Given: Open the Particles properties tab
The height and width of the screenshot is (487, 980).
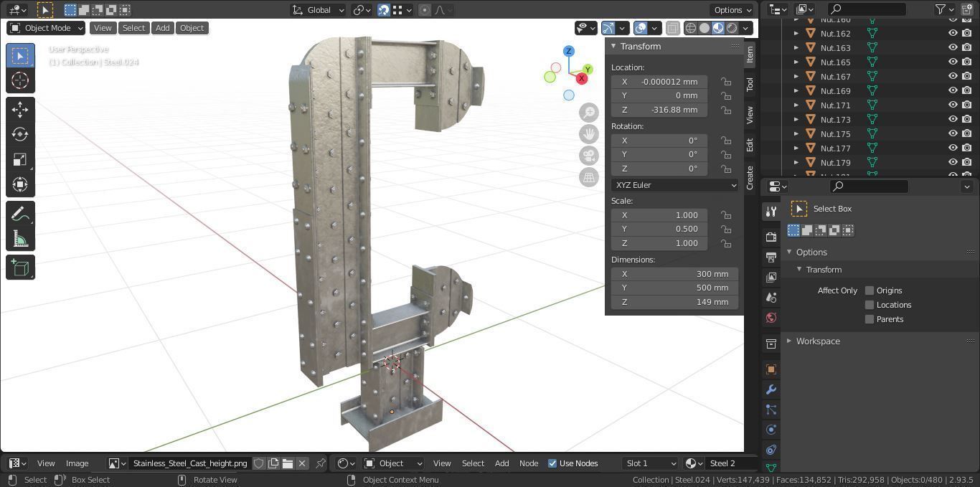Looking at the screenshot, I should (x=771, y=410).
